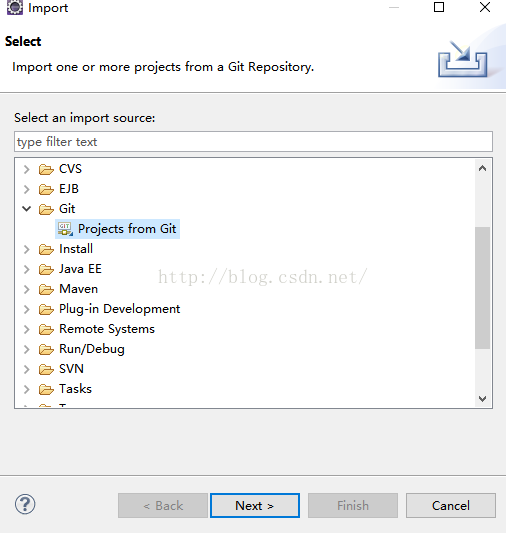Click the Maven folder icon
Screen dimensions: 506x533
[x=46, y=289]
